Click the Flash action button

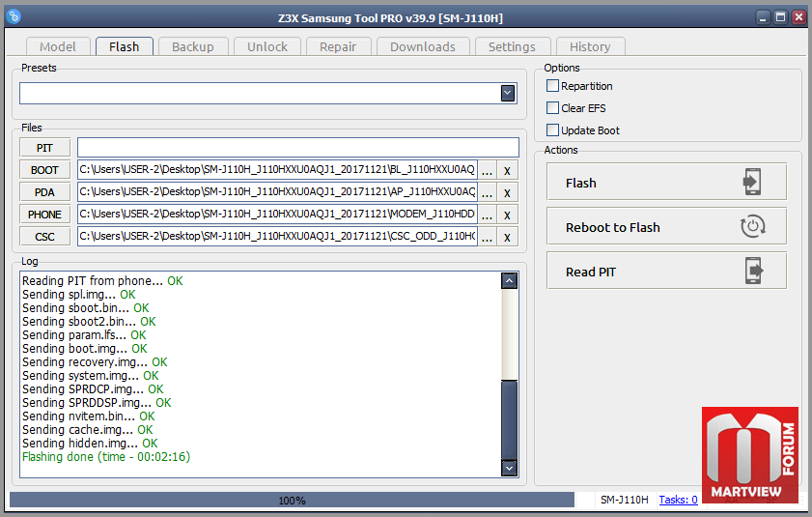(666, 182)
